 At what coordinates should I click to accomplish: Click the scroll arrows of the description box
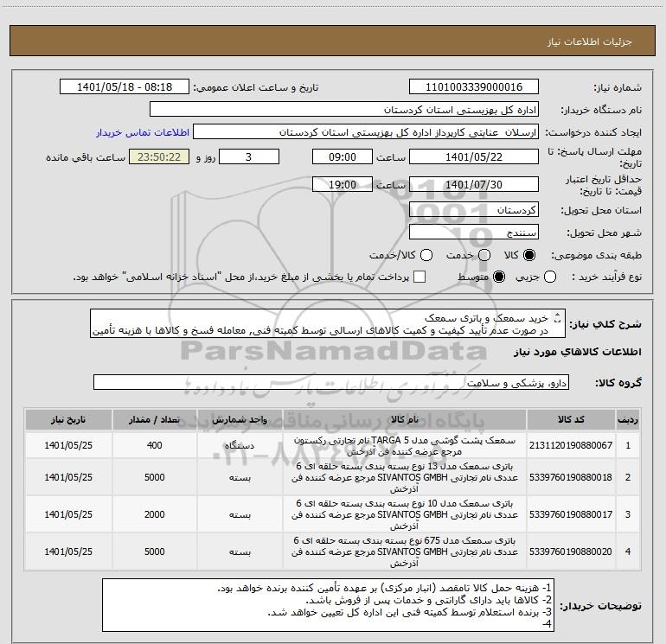558,318
